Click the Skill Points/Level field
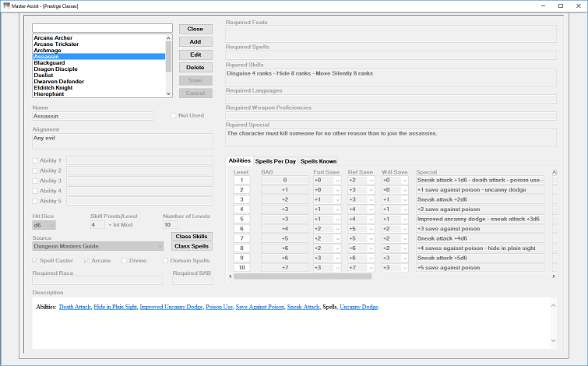 97,225
